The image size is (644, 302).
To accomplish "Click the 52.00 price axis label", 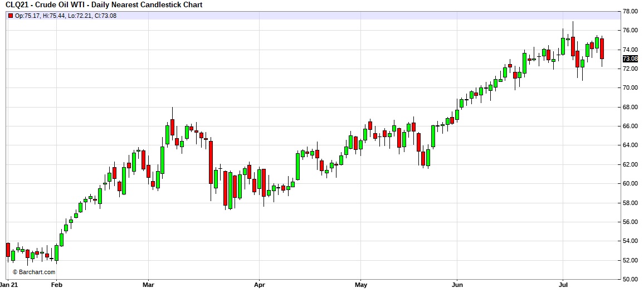I will pyautogui.click(x=630, y=261).
